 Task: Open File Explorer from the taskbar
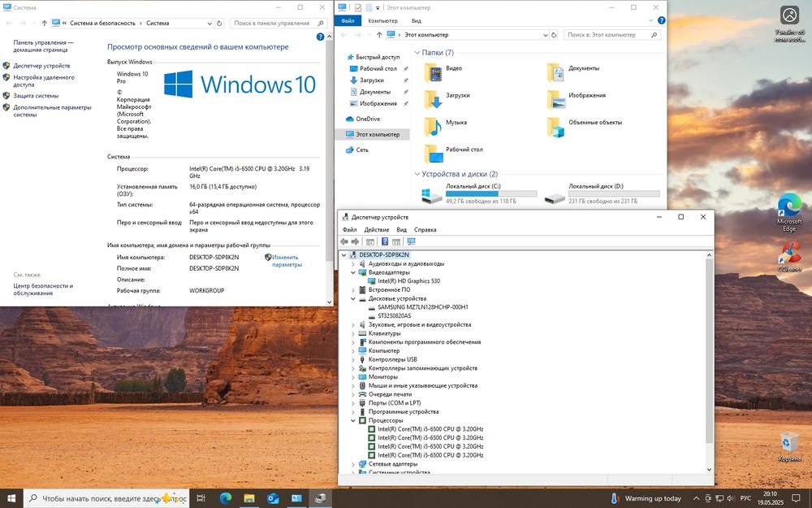[x=249, y=498]
